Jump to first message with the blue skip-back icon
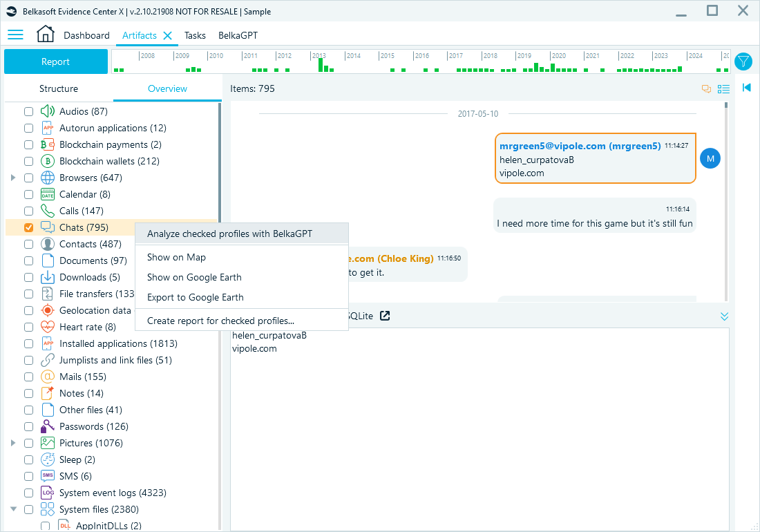This screenshot has width=760, height=532. [746, 88]
